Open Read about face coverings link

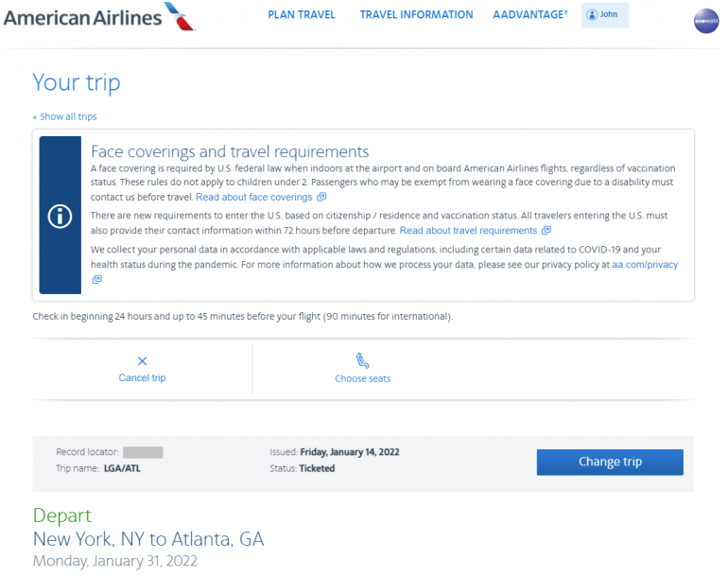tap(253, 198)
